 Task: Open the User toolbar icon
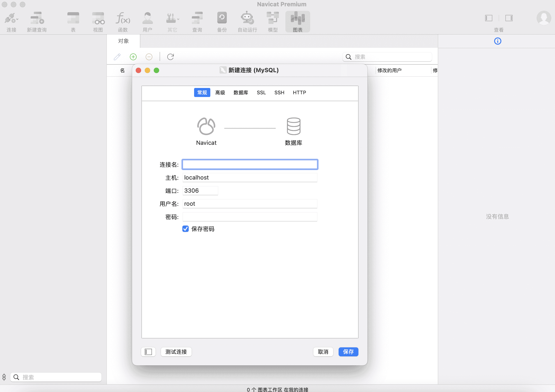(x=147, y=18)
